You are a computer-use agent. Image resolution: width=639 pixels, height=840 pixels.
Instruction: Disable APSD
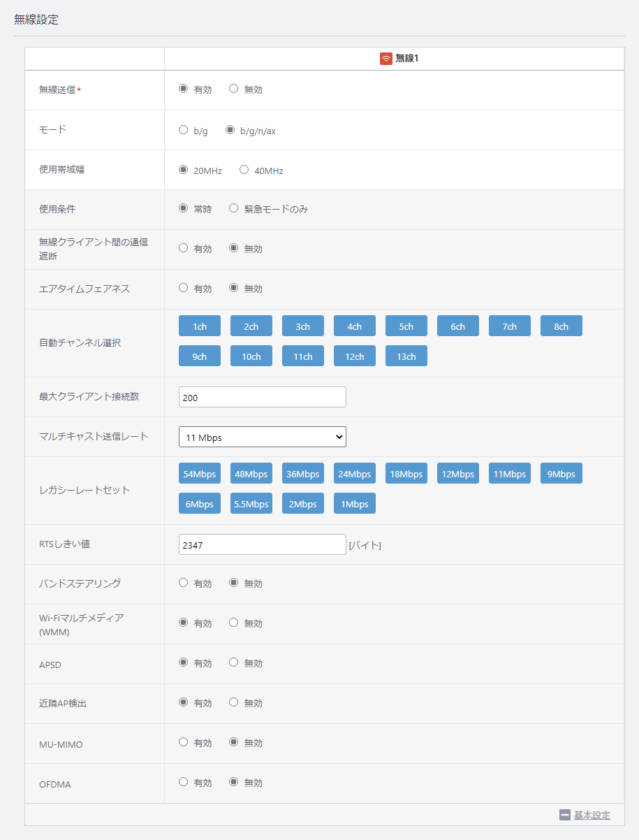point(234,662)
